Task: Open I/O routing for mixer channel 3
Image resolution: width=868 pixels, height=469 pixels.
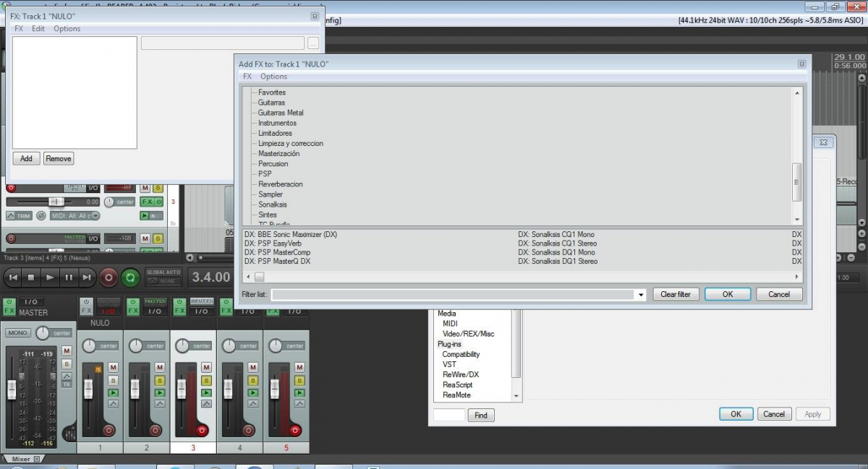Action: [201, 311]
